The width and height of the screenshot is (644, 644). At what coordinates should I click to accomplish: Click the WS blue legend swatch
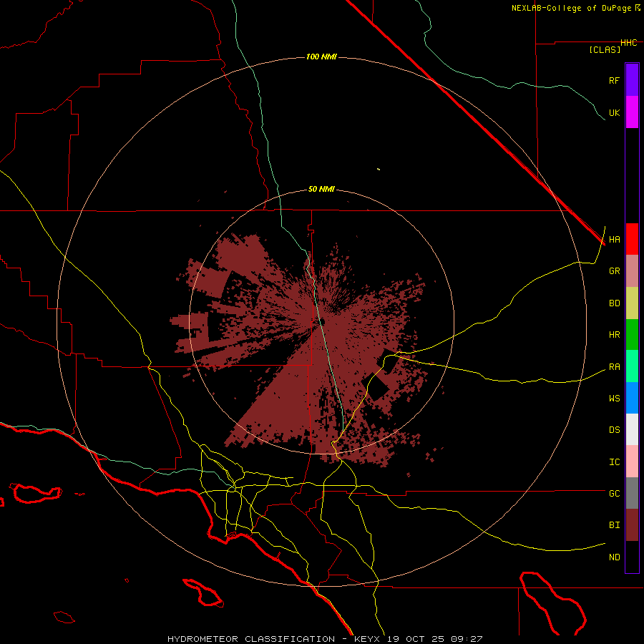coord(632,398)
